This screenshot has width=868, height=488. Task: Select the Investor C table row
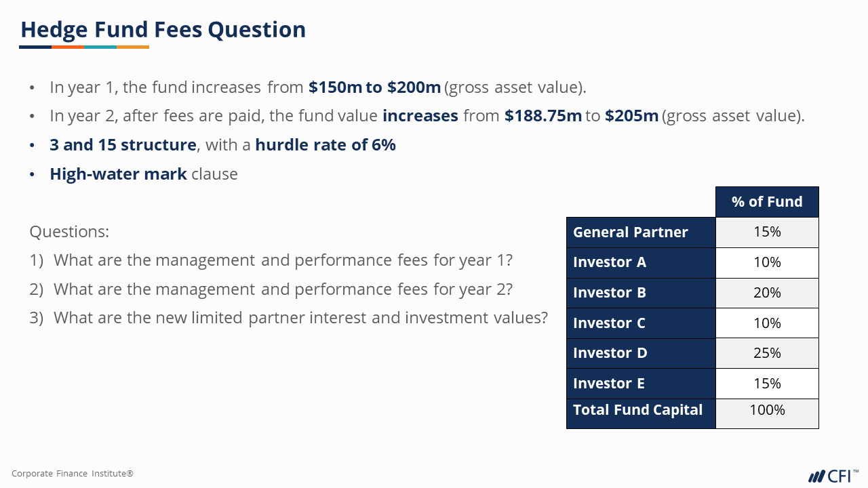click(692, 323)
